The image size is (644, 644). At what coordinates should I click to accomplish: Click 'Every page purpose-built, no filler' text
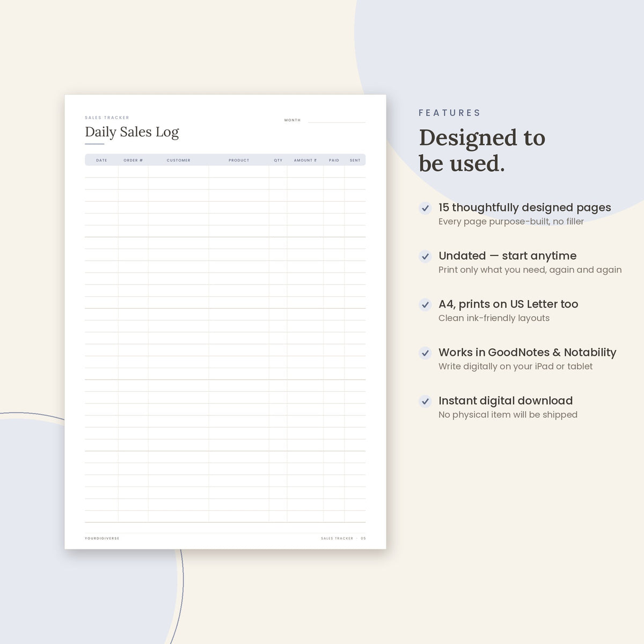[x=511, y=222]
